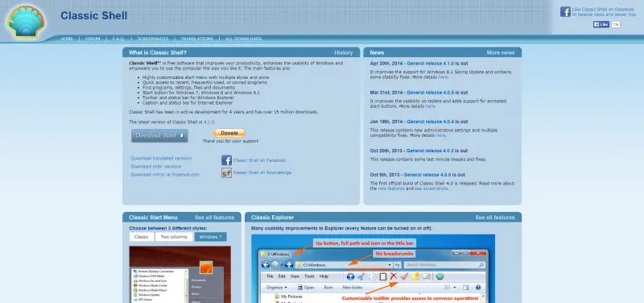The width and height of the screenshot is (644, 303).
Task: Open the History link
Action: point(344,52)
